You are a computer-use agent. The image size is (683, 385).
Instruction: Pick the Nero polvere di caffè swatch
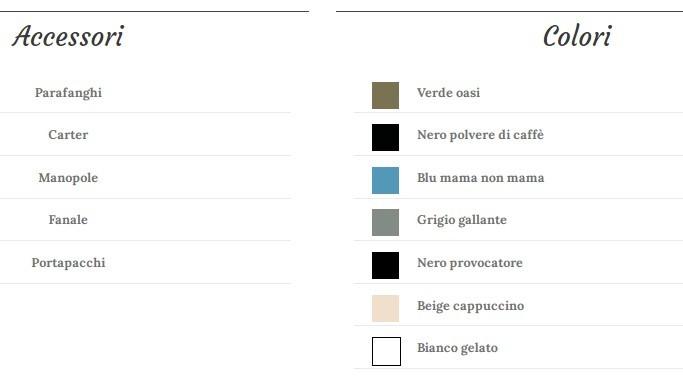click(x=385, y=137)
